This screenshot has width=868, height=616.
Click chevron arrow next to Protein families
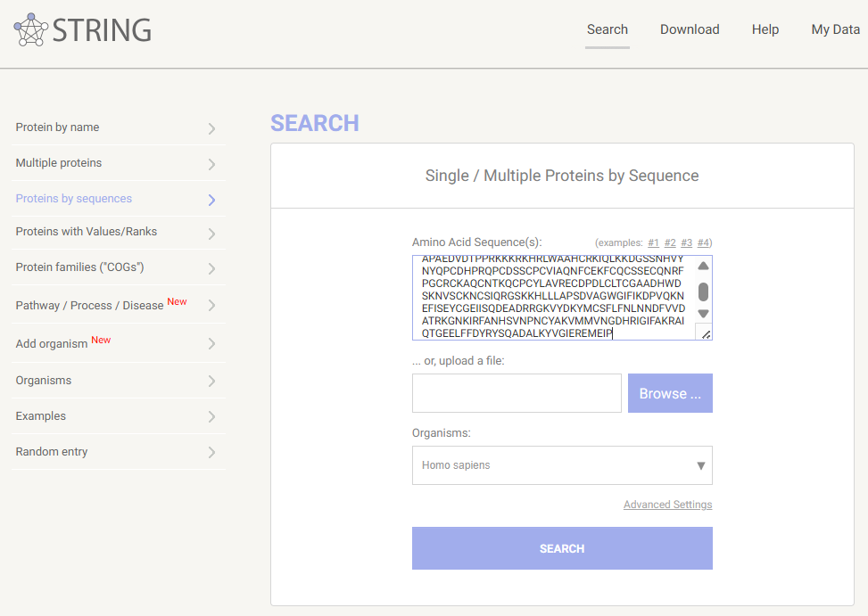pyautogui.click(x=211, y=268)
